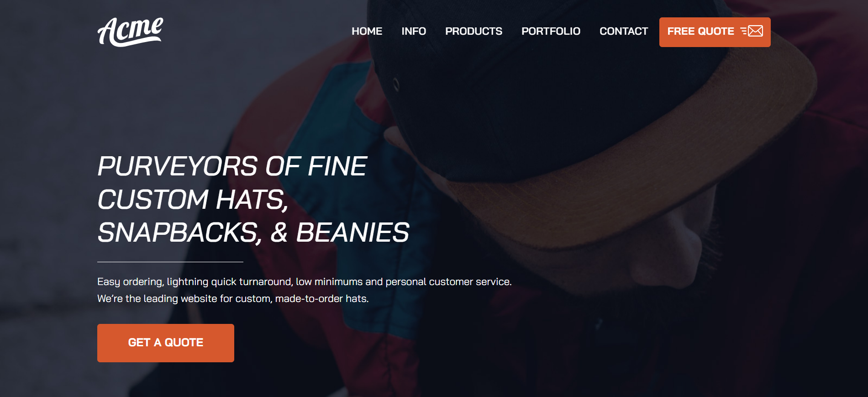The image size is (868, 397).
Task: Click the Acme script logo
Action: pyautogui.click(x=130, y=32)
